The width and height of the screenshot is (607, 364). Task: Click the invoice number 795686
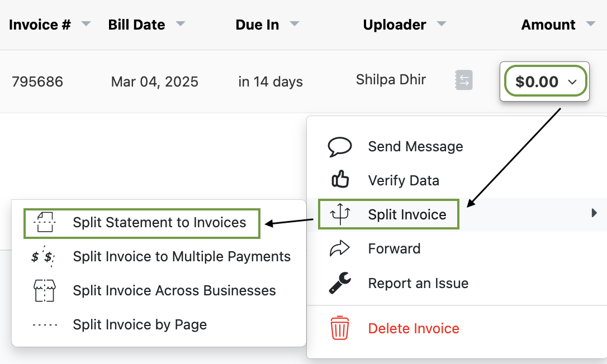37,81
